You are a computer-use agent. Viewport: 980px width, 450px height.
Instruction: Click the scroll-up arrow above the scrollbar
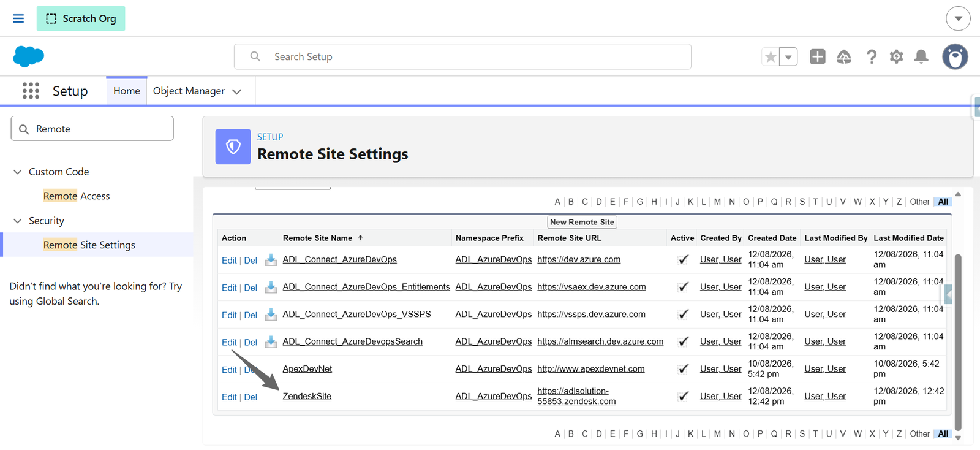958,194
